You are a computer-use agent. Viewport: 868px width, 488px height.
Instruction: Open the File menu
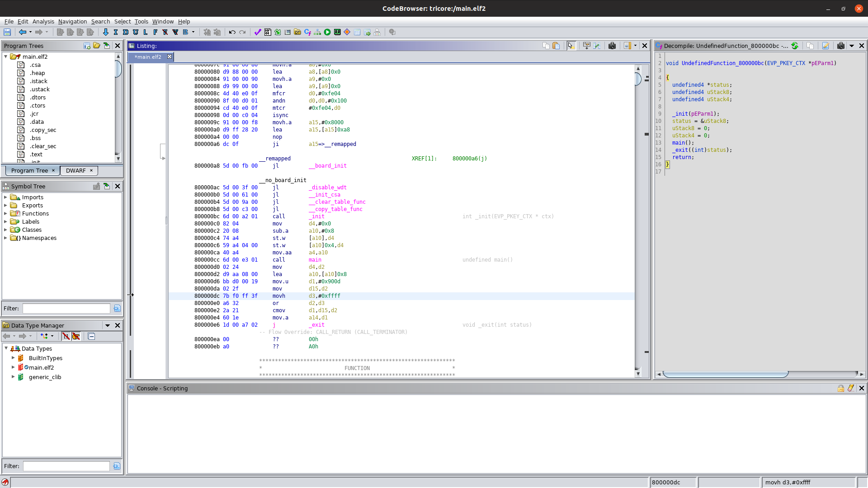coord(9,21)
